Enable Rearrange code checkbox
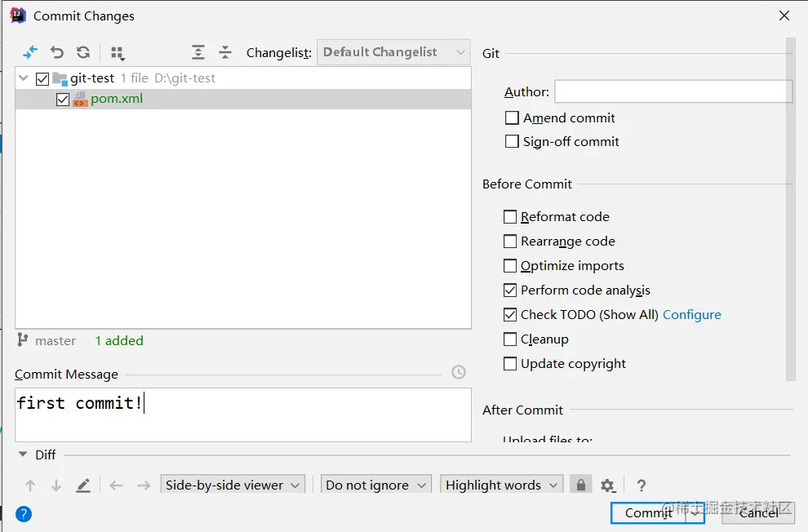Viewport: 808px width, 532px height. [509, 241]
